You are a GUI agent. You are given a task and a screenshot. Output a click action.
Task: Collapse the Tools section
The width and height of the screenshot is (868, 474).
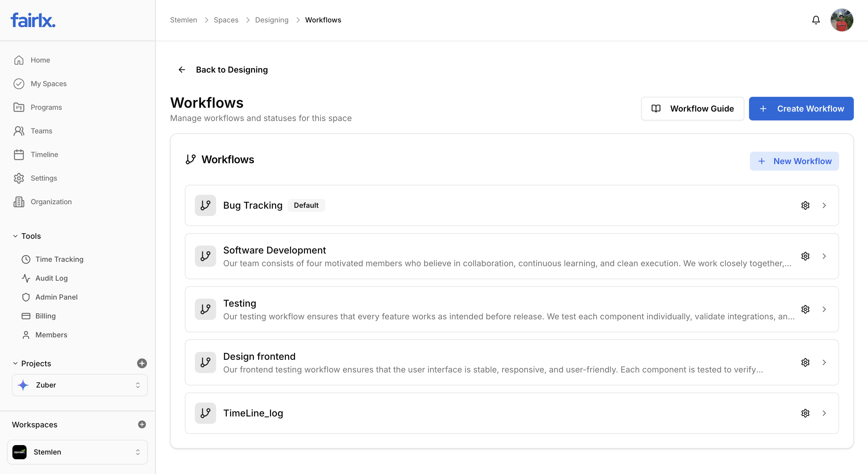[15, 236]
